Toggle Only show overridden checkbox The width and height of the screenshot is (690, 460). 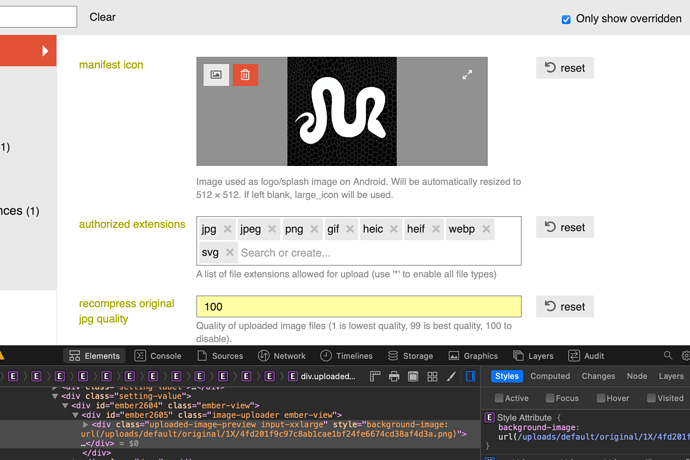566,19
